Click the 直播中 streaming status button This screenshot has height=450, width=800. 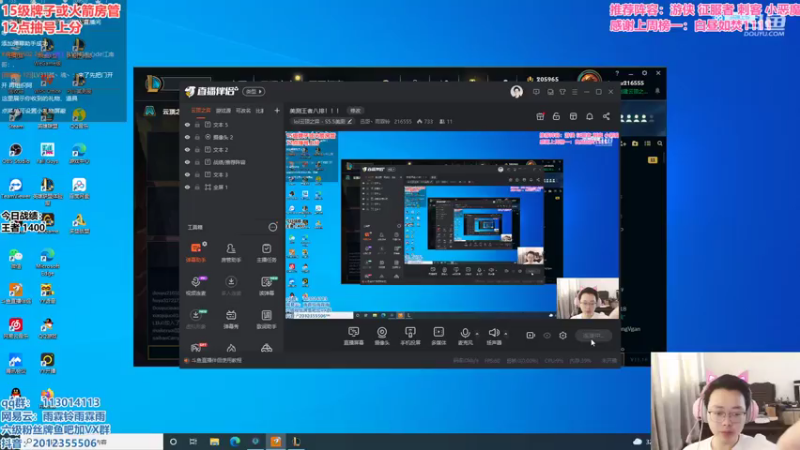click(x=593, y=335)
